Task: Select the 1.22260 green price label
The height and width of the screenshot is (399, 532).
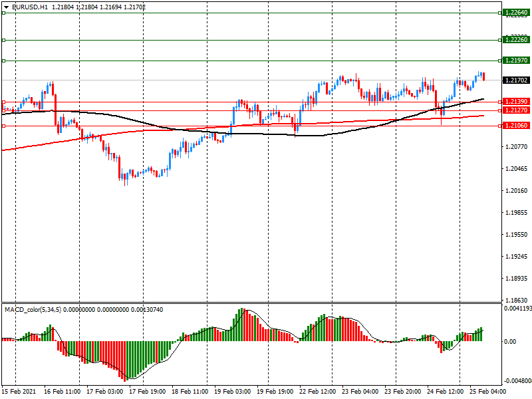Action: point(516,40)
